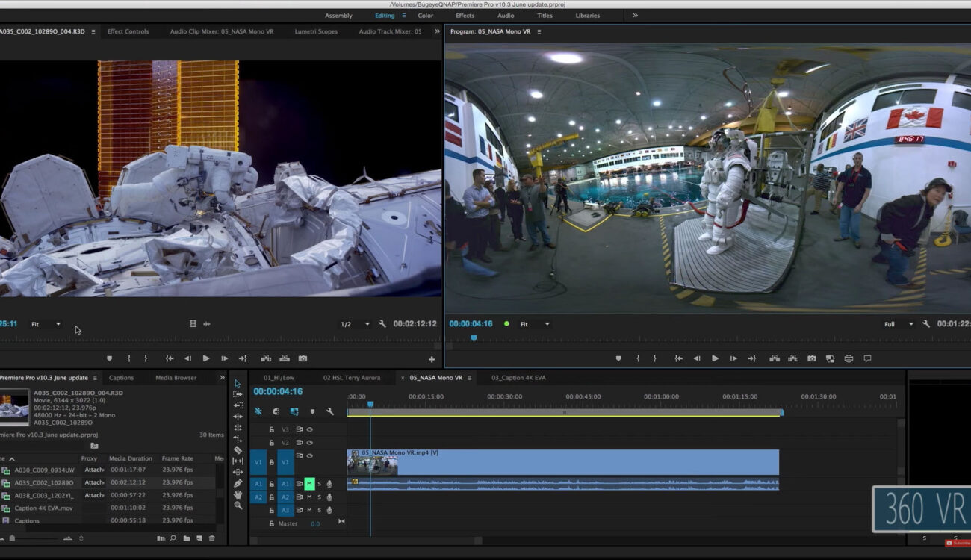The image size is (971, 560).
Task: Lock the V2 video track
Action: pos(272,442)
